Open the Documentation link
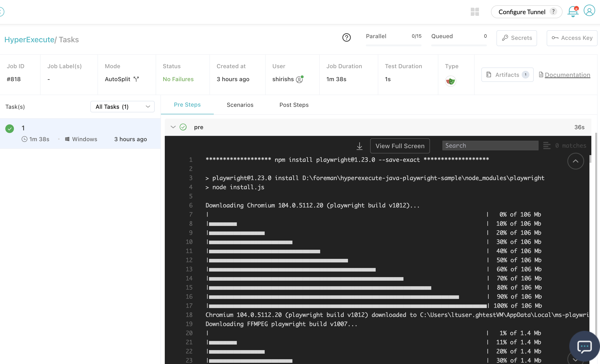The image size is (600, 364). [x=567, y=75]
